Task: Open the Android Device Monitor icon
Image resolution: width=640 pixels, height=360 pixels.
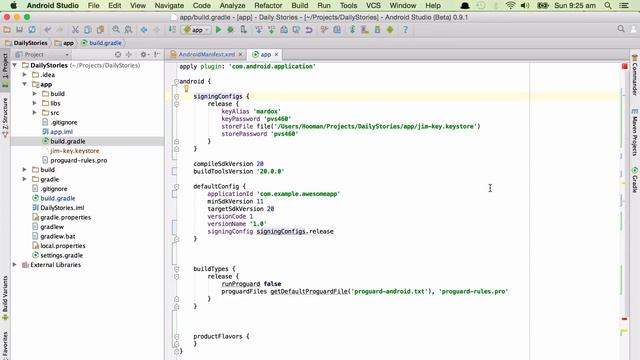Action: coord(390,30)
